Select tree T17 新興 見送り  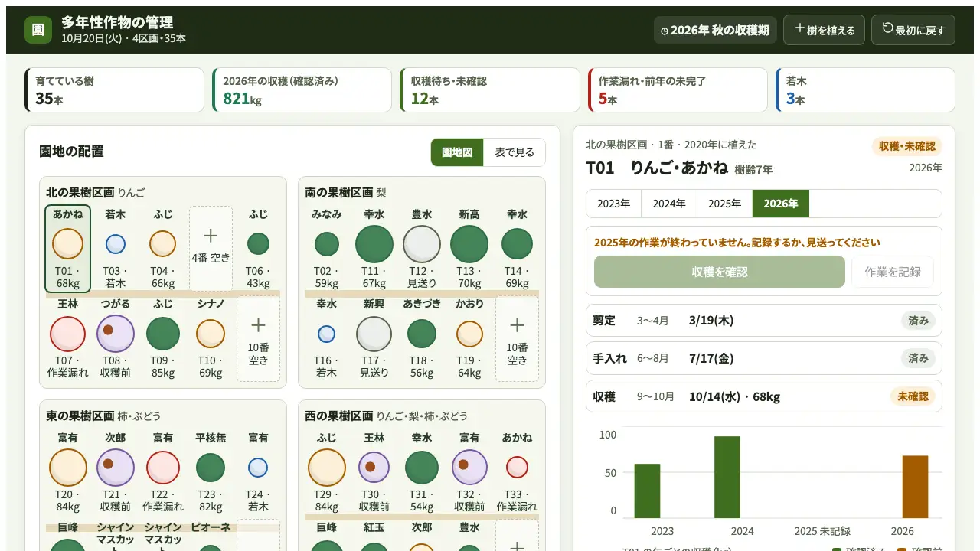(x=374, y=338)
